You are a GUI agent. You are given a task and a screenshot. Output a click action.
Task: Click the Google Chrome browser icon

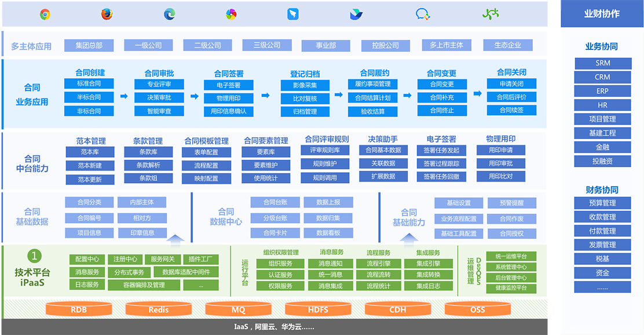pyautogui.click(x=45, y=14)
